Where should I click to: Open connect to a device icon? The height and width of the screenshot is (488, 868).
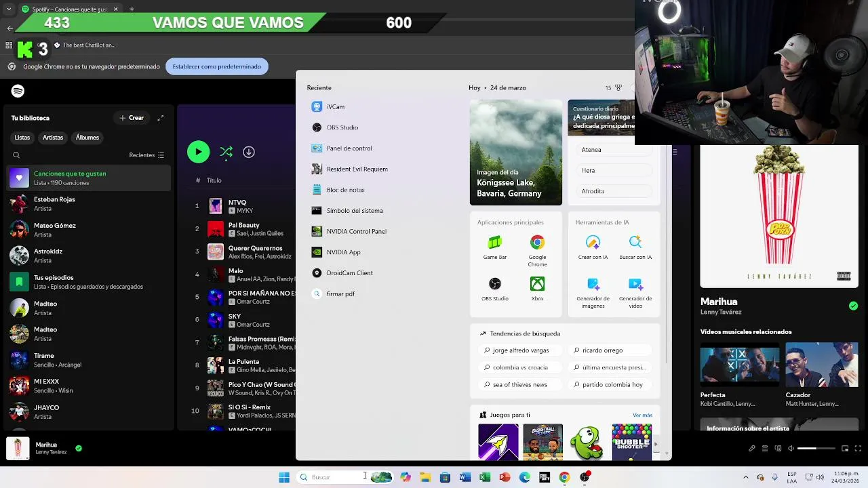pyautogui.click(x=778, y=448)
